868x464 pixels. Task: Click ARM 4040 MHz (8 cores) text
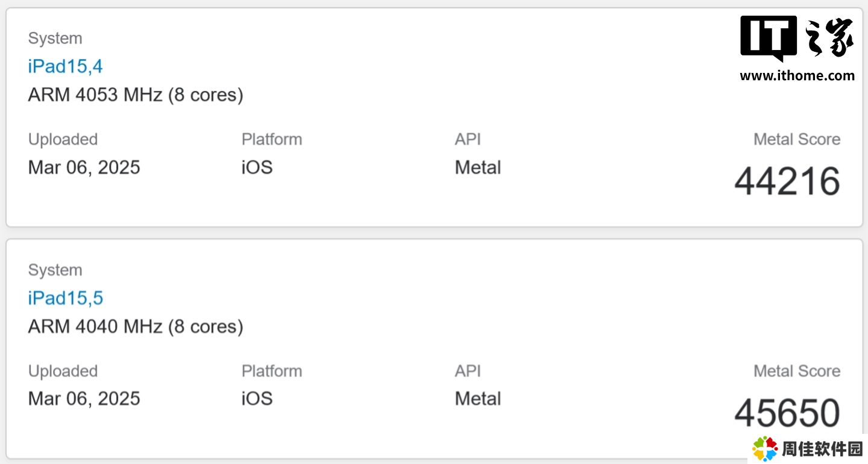(136, 327)
